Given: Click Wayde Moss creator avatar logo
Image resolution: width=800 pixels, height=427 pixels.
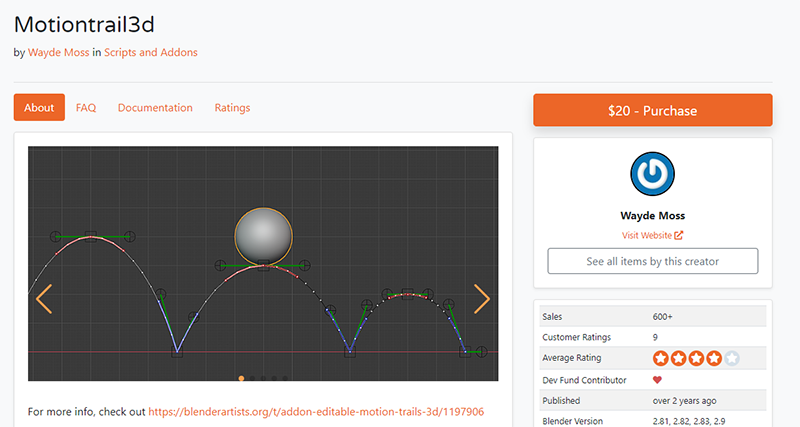Looking at the screenshot, I should 652,175.
